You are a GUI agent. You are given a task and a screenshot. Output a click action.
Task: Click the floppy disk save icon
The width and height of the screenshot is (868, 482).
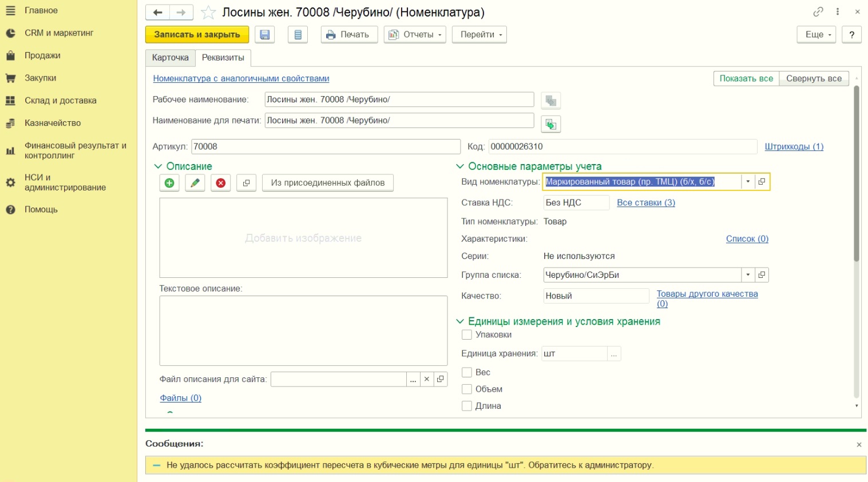pos(264,35)
